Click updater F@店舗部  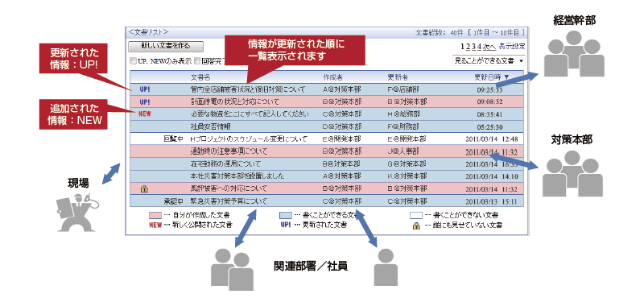click(404, 89)
